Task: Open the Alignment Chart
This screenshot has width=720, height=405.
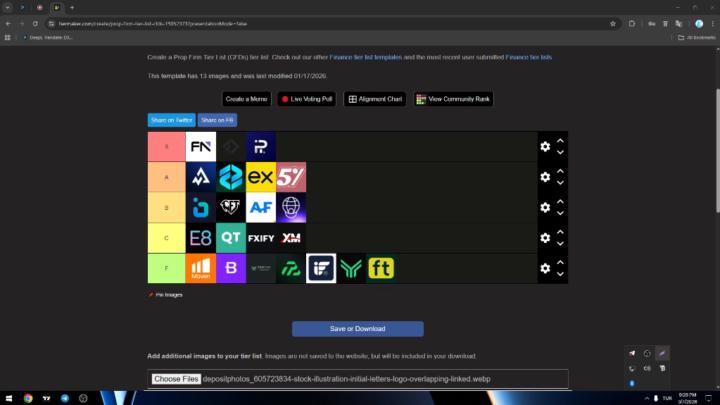Action: [x=375, y=99]
